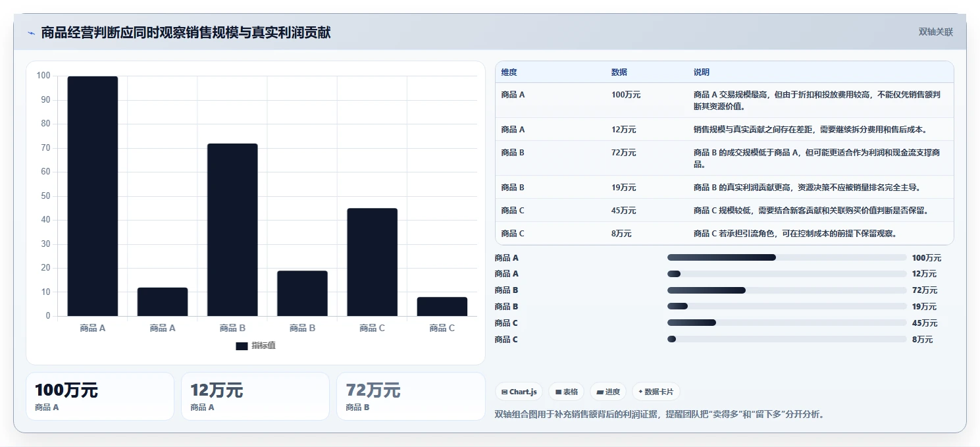The width and height of the screenshot is (980, 447).
Task: Click the note starting 商品 C 若承担引流角色
Action: [x=795, y=234]
